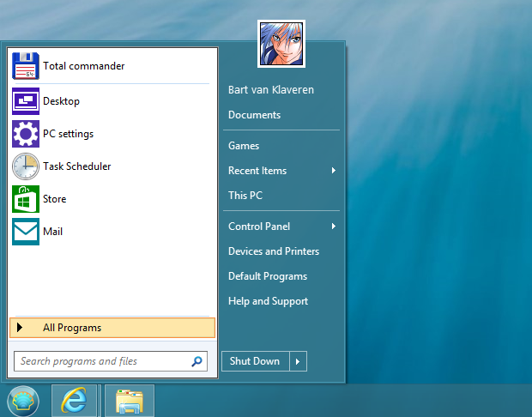
Task: Click the Search programs and files field
Action: 101,361
